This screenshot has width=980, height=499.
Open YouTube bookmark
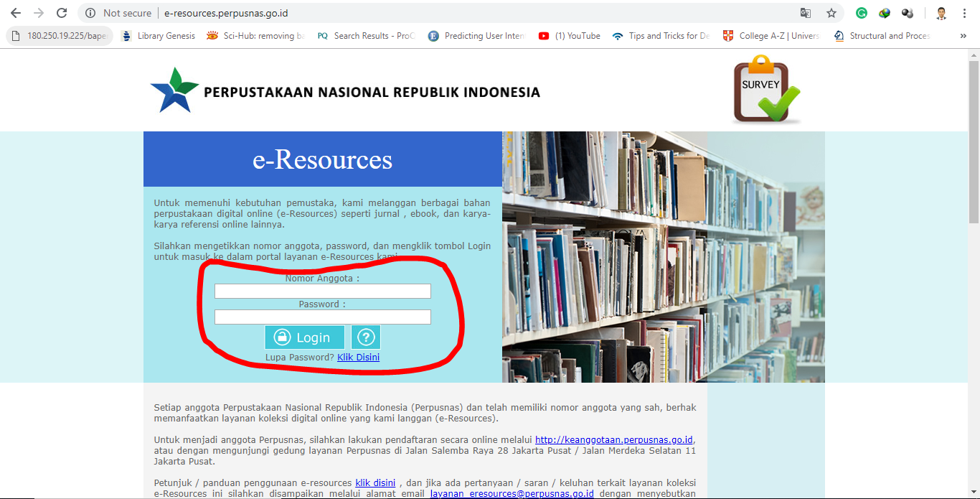[x=570, y=36]
